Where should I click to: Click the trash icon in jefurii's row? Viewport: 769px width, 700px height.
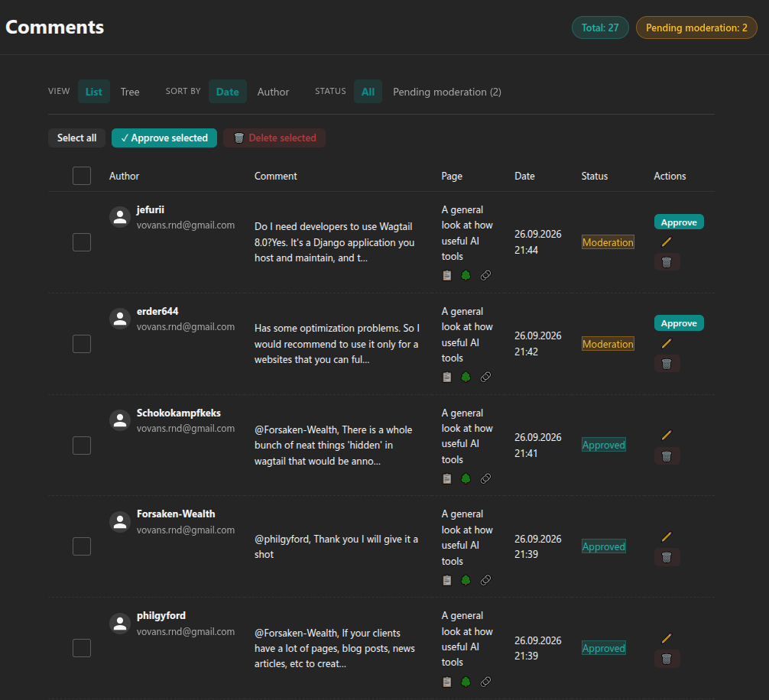667,262
